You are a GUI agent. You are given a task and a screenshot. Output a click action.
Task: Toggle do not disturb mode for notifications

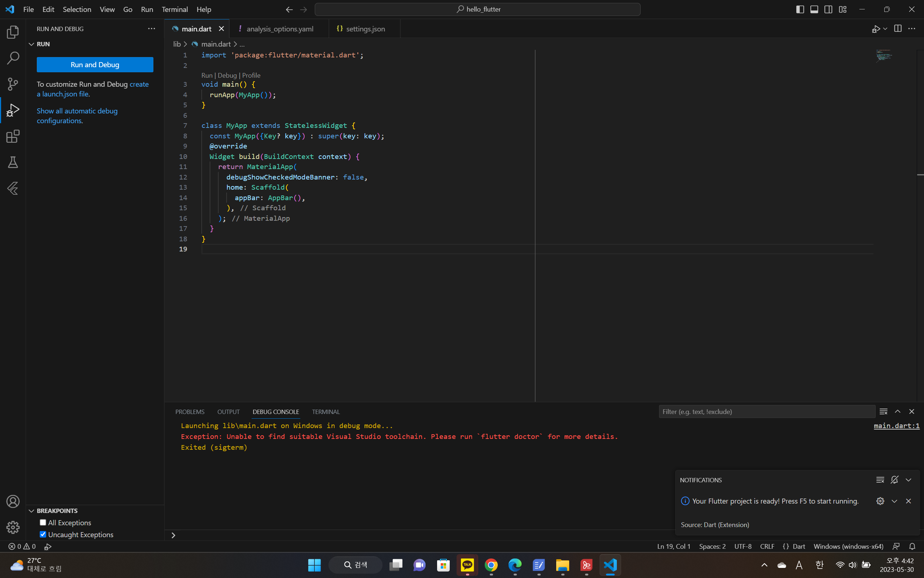point(894,480)
